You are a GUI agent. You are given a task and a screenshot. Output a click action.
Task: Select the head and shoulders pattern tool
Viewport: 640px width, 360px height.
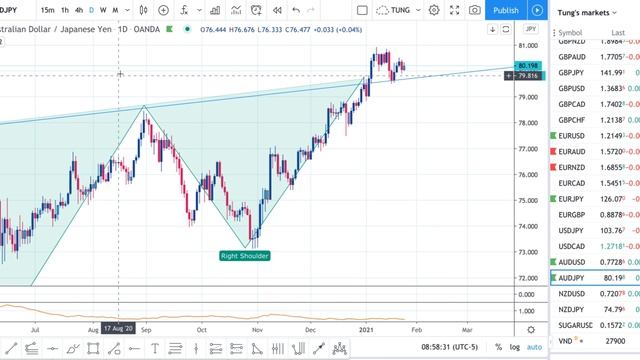coord(339,348)
